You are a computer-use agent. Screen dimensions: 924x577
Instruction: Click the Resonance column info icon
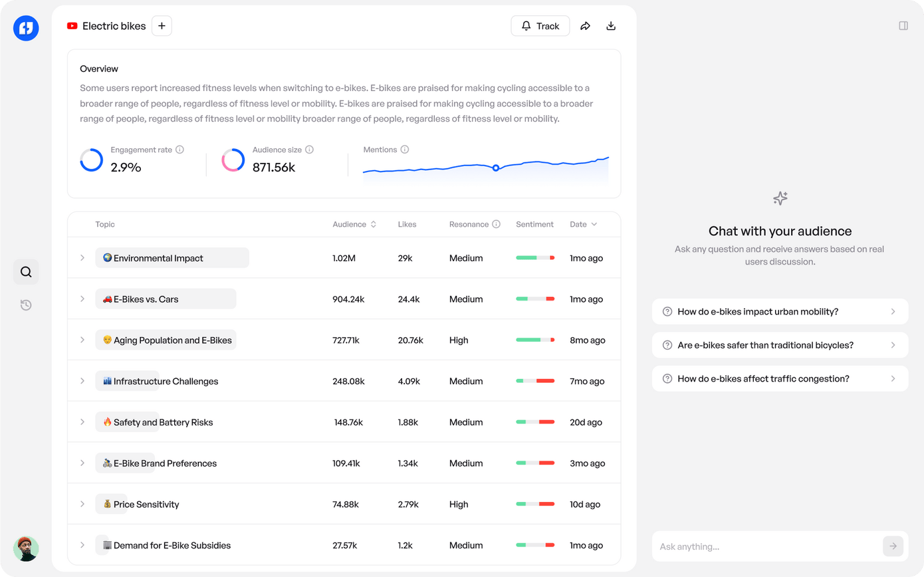click(x=496, y=225)
